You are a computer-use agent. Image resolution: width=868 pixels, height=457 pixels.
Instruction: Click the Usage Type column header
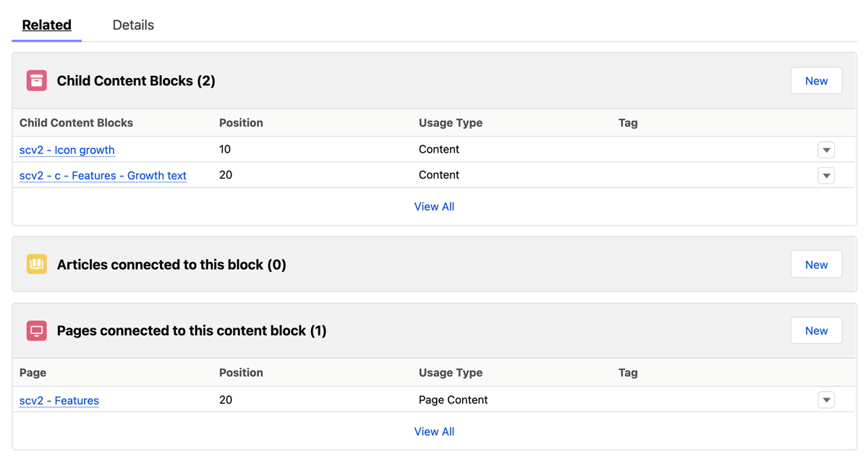[450, 122]
